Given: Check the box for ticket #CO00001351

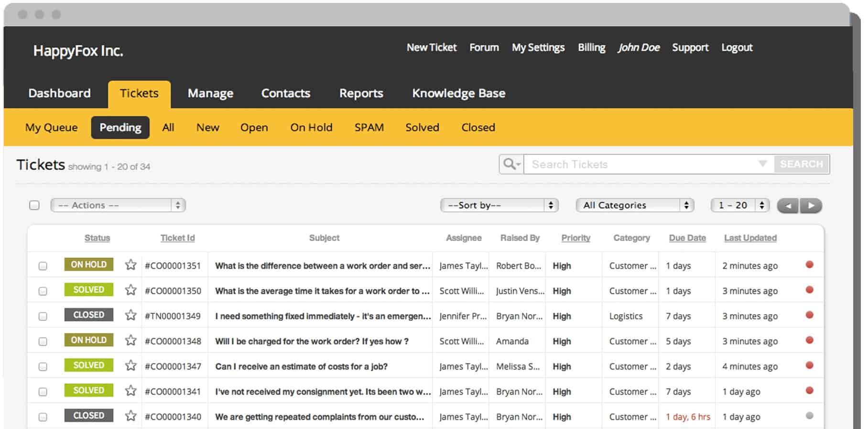Looking at the screenshot, I should point(43,266).
